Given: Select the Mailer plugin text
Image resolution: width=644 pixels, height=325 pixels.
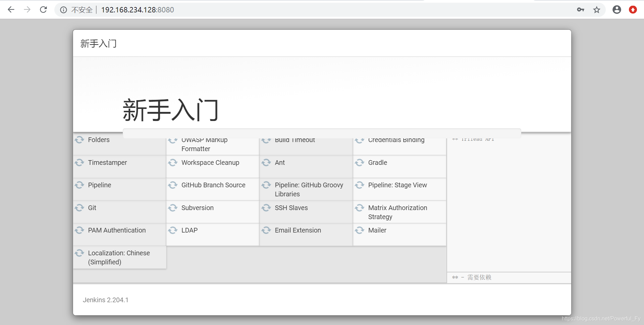Looking at the screenshot, I should click(377, 230).
